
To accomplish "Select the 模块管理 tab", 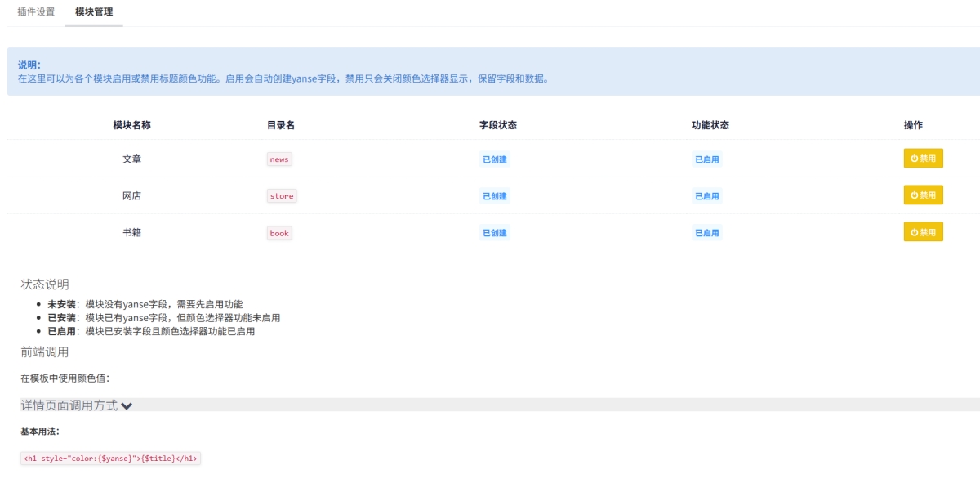I will click(x=94, y=12).
